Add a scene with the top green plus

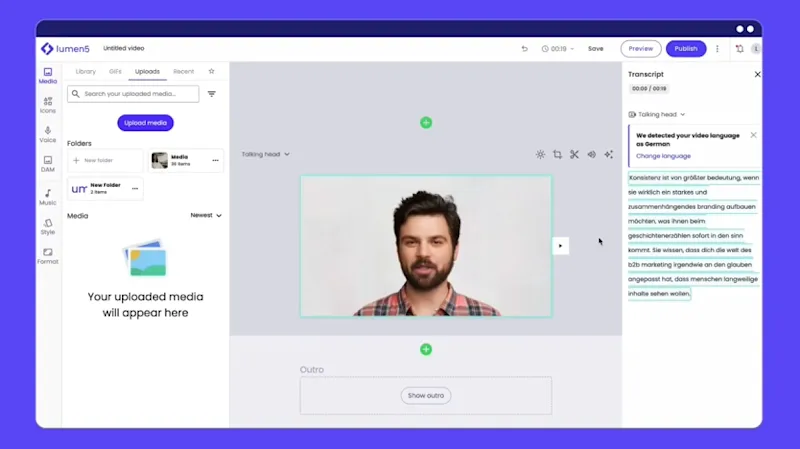[x=426, y=122]
